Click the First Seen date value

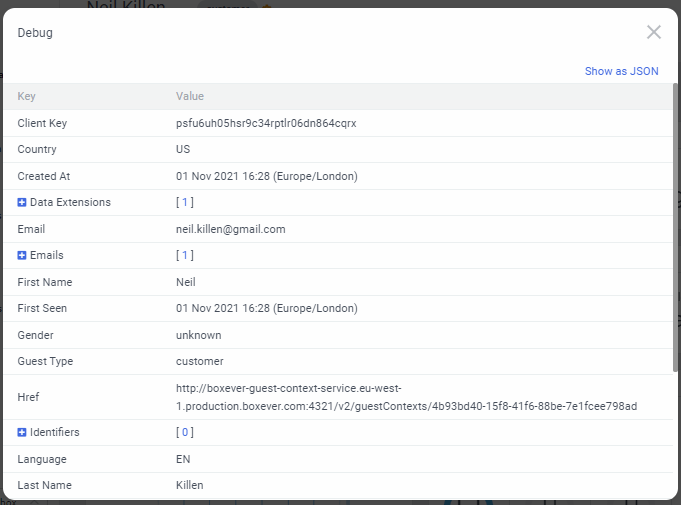pos(267,309)
